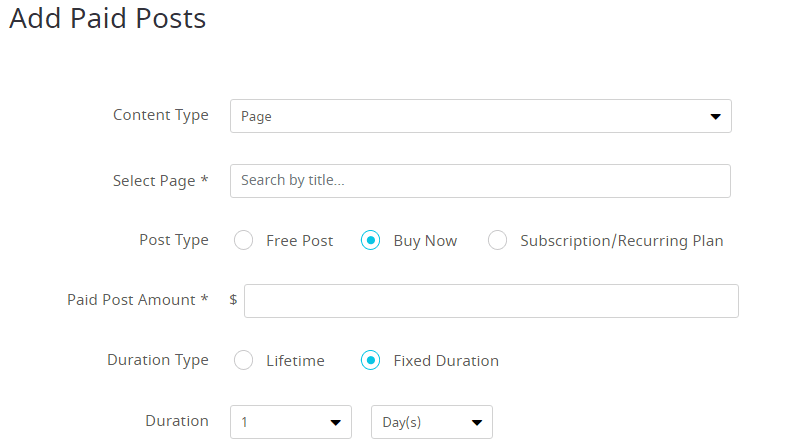Click the Fixed Duration label text
Screen dimensions: 811x447
(x=446, y=361)
